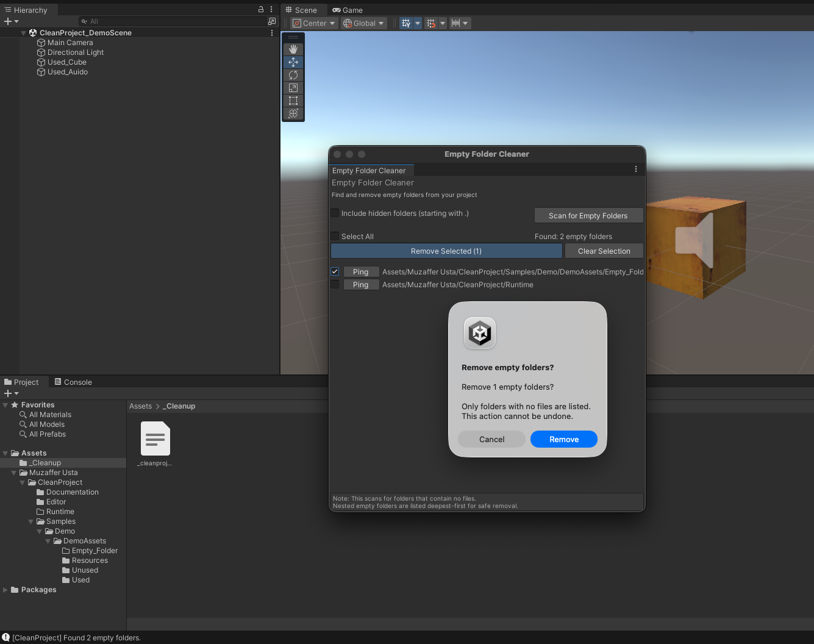Open snap increment settings dropdown arrow
Image resolution: width=814 pixels, height=644 pixels.
443,23
